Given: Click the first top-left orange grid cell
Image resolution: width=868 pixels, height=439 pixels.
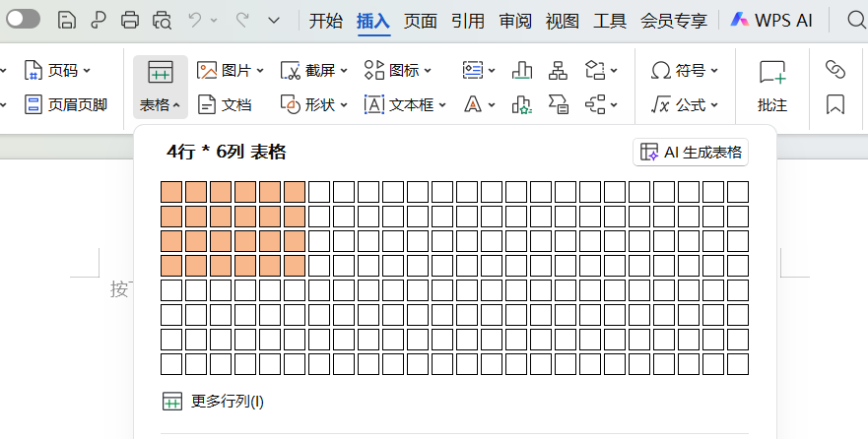Looking at the screenshot, I should (171, 192).
